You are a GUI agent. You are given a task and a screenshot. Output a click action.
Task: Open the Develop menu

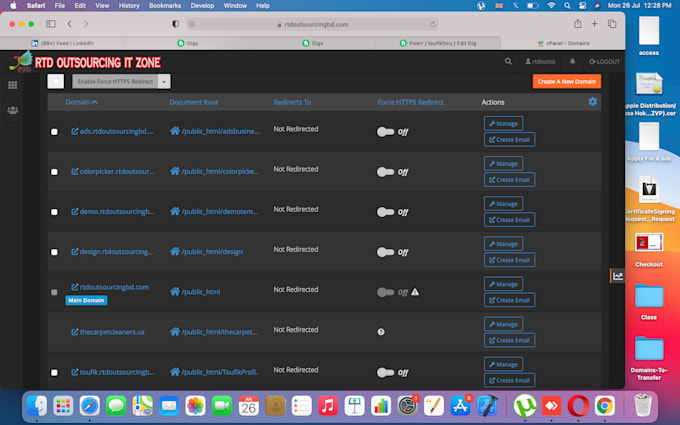pos(202,6)
